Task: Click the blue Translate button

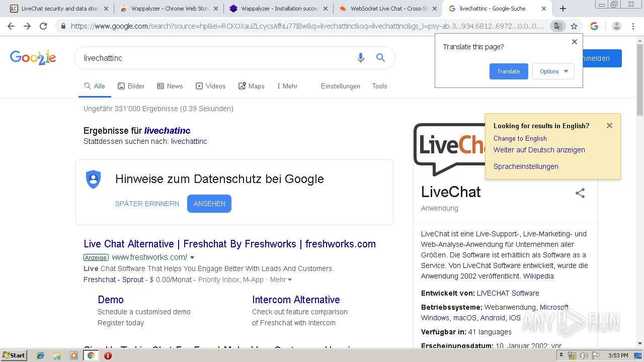Action: pos(509,71)
